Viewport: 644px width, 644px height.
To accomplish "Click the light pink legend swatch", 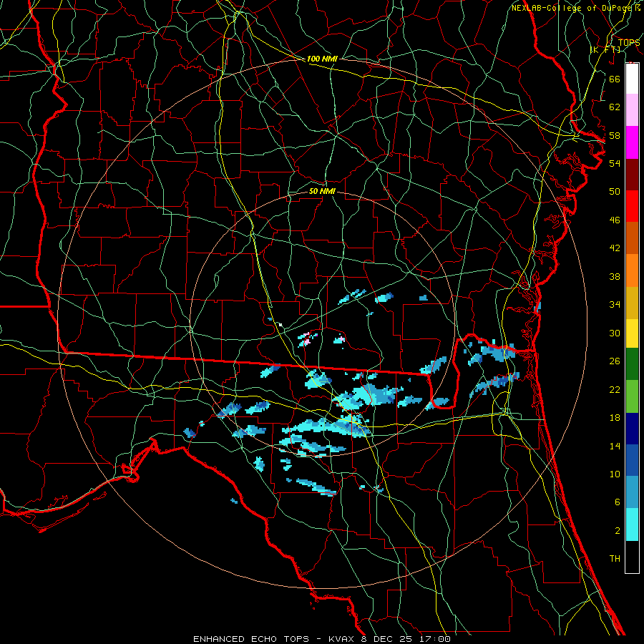I will (632, 110).
